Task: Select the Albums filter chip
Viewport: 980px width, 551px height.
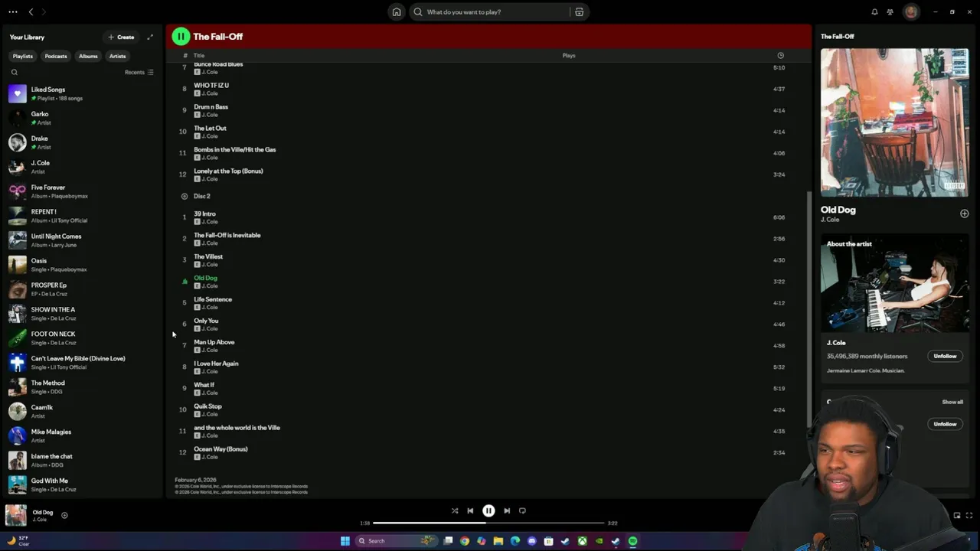Action: (88, 56)
